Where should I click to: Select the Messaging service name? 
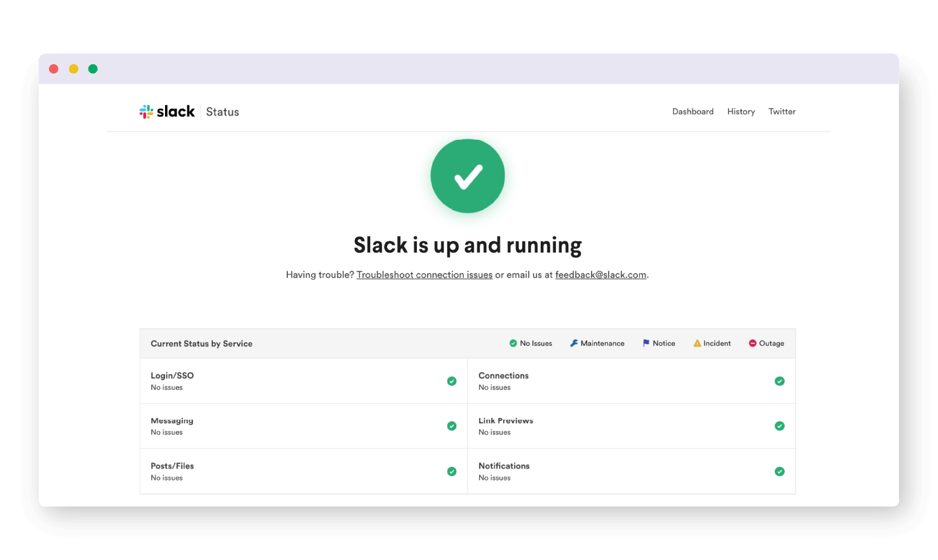coord(172,421)
